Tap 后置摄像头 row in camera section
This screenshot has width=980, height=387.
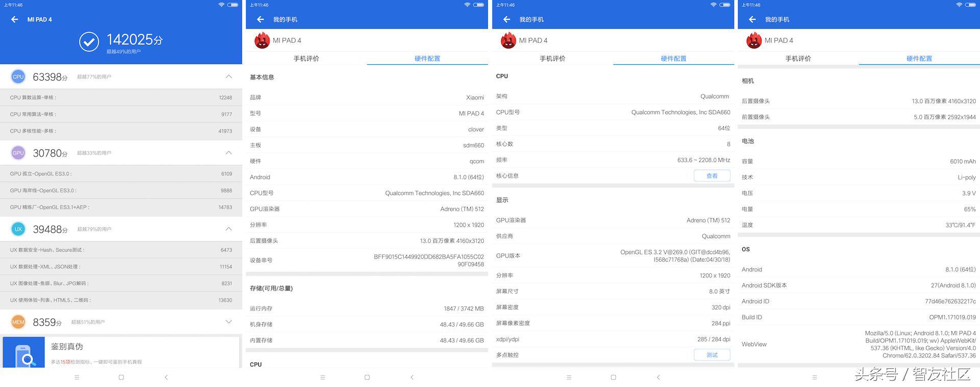(859, 101)
